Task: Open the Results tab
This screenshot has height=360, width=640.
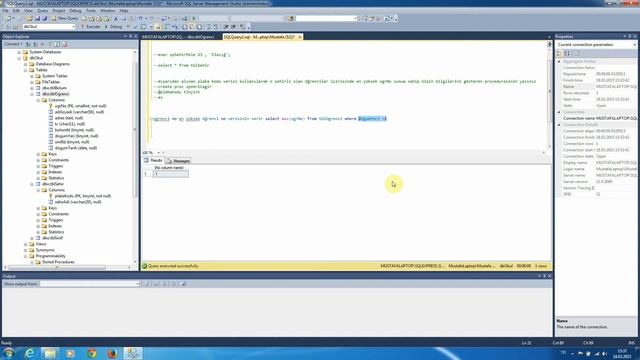Action: click(x=153, y=160)
